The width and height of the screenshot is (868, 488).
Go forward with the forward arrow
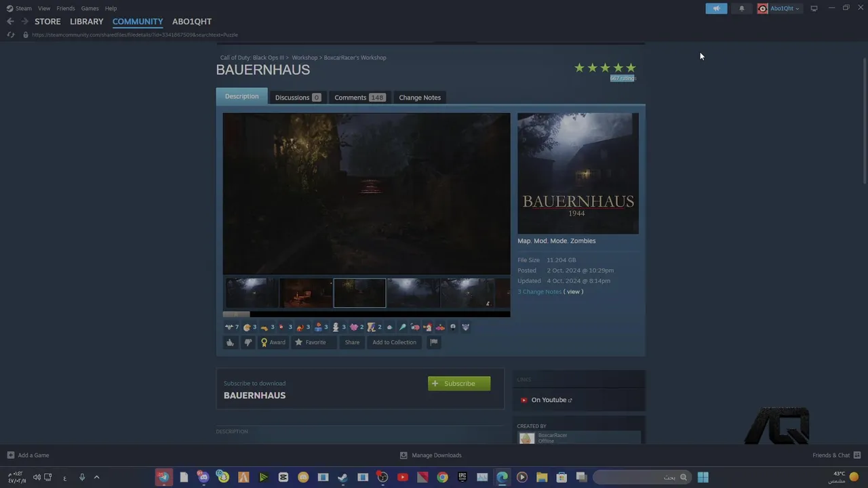point(24,22)
